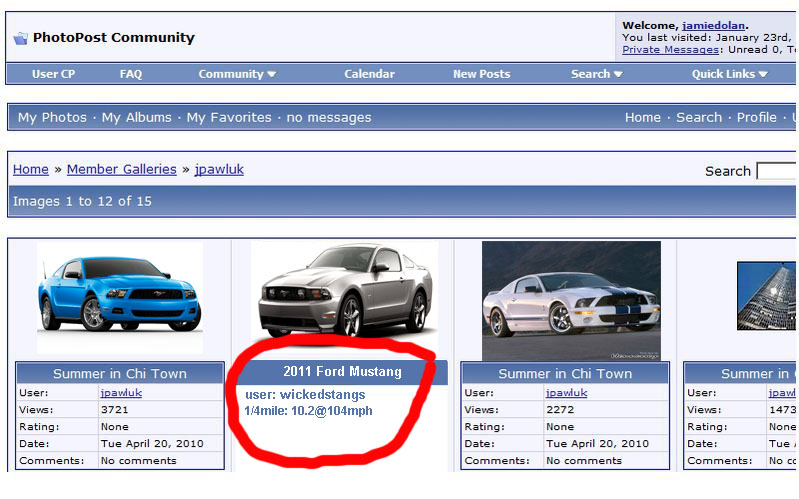Click the Member Galleries breadcrumb
The width and height of the screenshot is (799, 499).
click(121, 169)
